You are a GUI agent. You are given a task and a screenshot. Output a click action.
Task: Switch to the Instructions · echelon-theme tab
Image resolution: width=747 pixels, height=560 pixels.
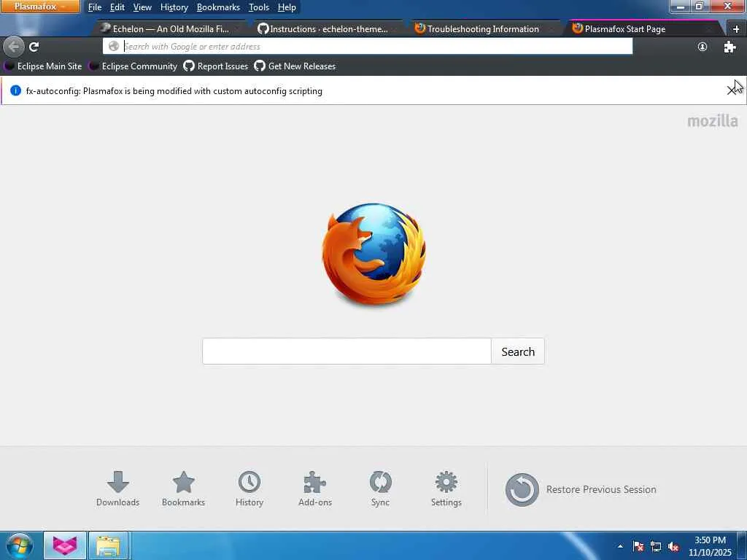click(328, 28)
